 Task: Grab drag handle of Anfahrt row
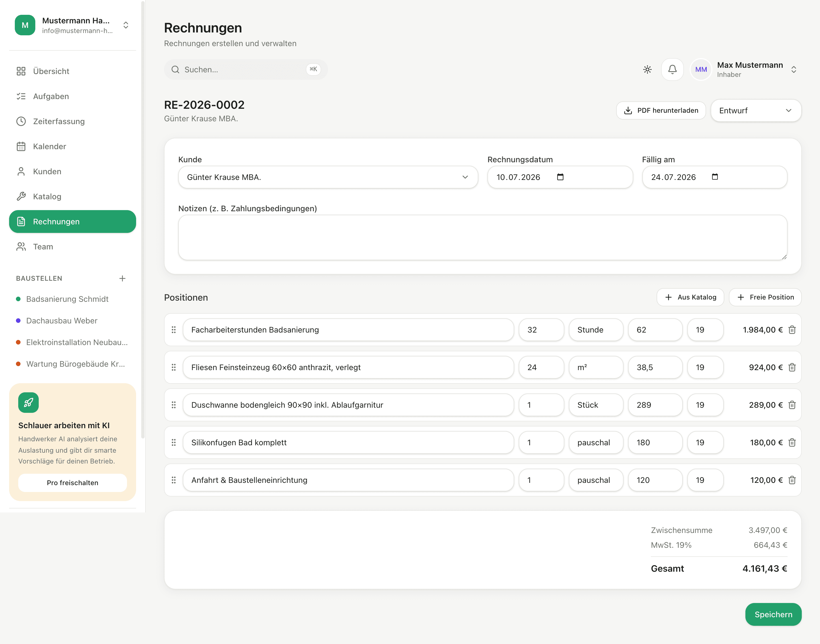[174, 480]
